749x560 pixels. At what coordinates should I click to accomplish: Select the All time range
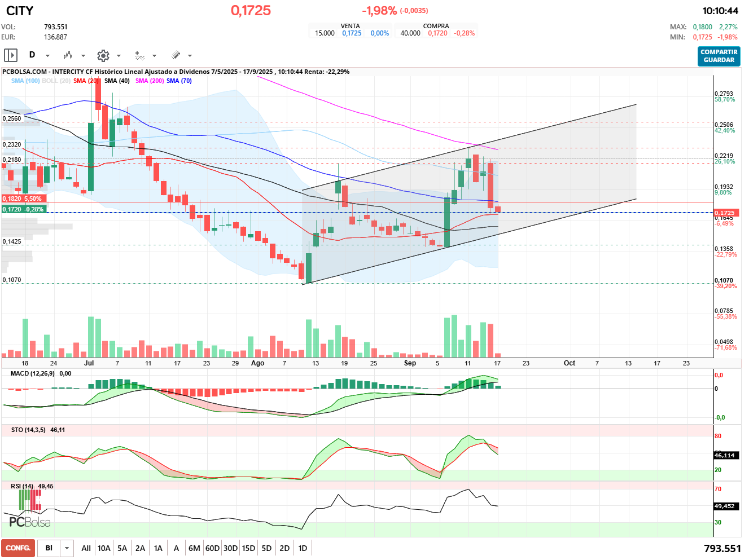(x=86, y=548)
